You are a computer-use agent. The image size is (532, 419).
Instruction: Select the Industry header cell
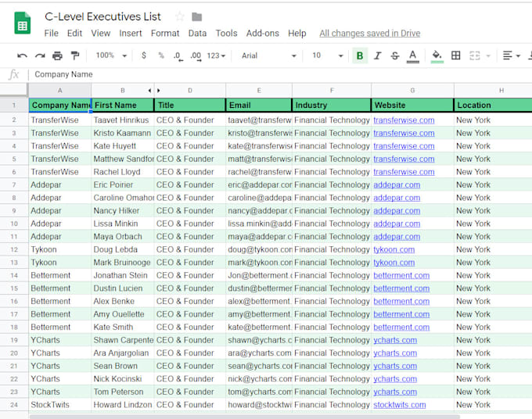(x=331, y=105)
